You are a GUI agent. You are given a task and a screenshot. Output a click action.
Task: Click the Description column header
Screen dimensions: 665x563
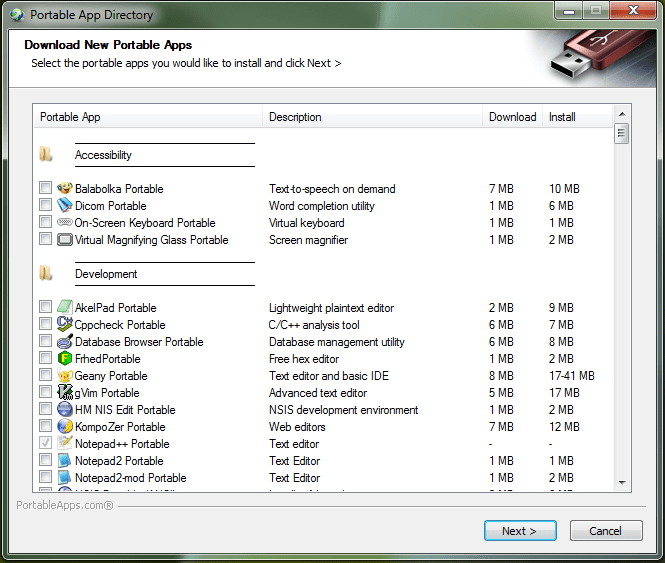(372, 117)
